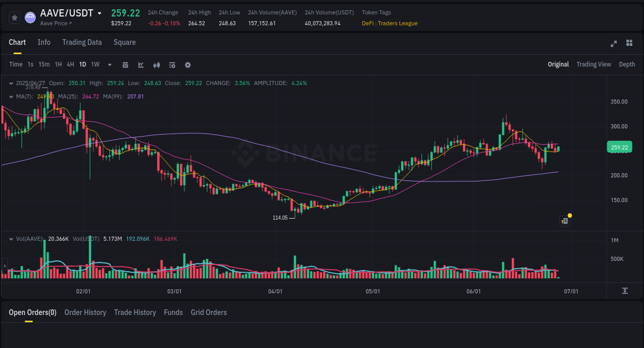Screen dimensions: 644x348
Task: Open the chart settings gear
Action: pos(187,64)
